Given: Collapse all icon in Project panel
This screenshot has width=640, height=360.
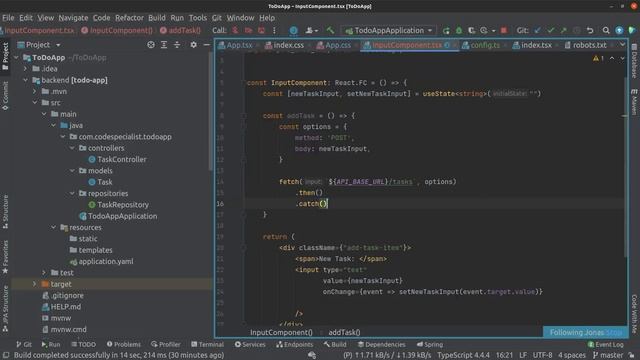Looking at the screenshot, I should [x=177, y=44].
